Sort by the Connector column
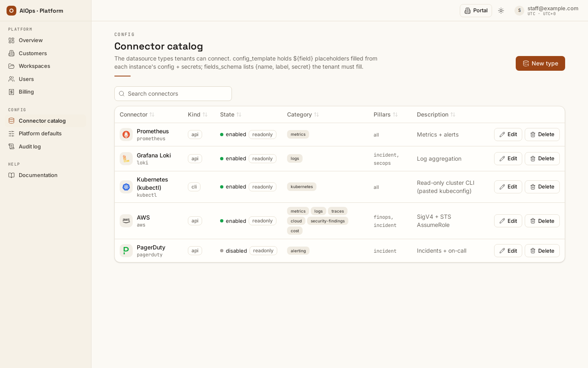Screen dimensions: 588x368 pyautogui.click(x=137, y=114)
